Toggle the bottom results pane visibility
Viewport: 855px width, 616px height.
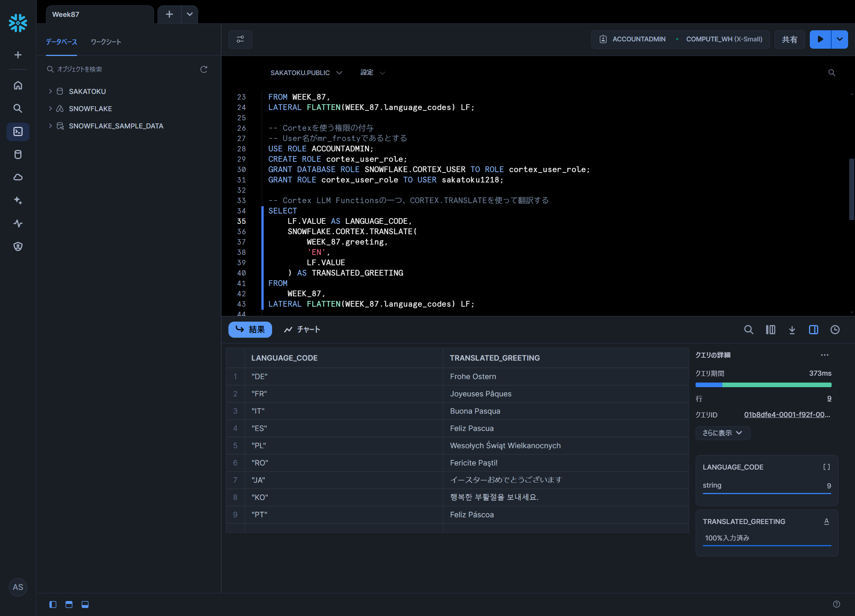tap(85, 605)
